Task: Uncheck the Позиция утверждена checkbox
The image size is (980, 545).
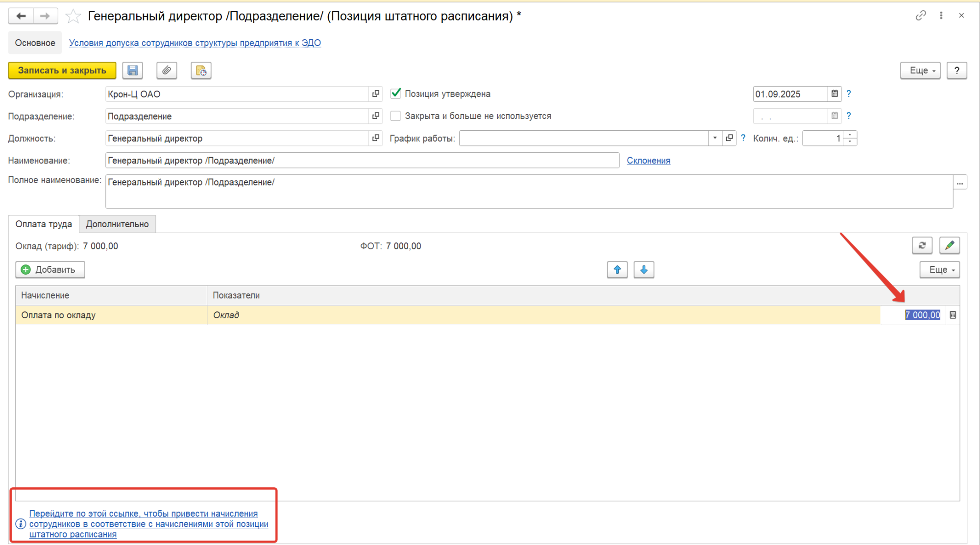Action: 395,94
